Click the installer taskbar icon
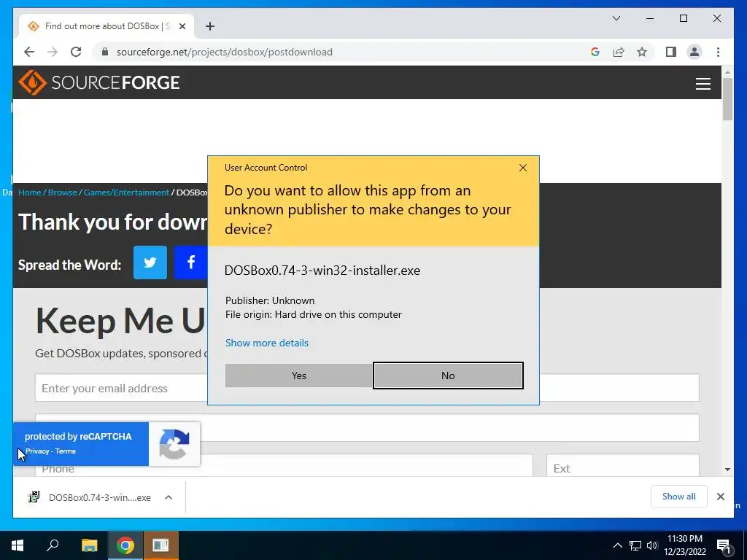Screen dimensions: 747x560 click(160, 545)
